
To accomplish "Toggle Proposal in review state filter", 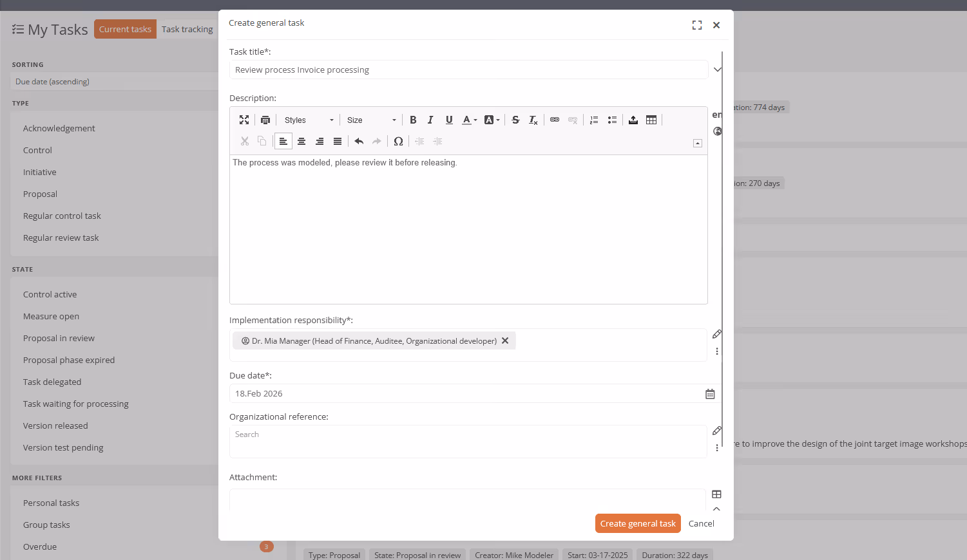I will point(59,338).
